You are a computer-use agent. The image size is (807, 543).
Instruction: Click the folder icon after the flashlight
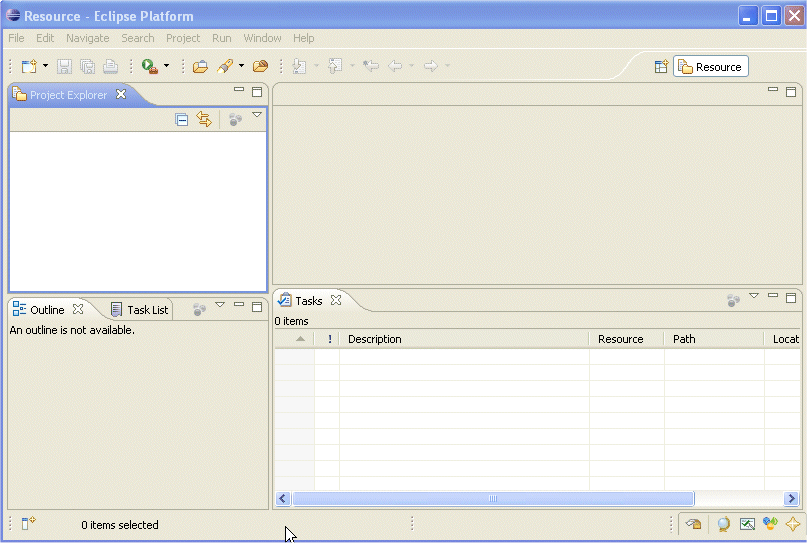tap(260, 66)
